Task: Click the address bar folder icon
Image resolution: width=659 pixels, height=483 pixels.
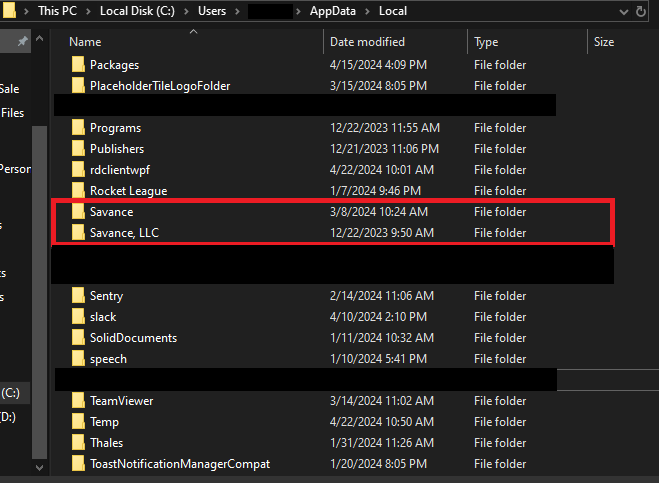Action: click(9, 11)
